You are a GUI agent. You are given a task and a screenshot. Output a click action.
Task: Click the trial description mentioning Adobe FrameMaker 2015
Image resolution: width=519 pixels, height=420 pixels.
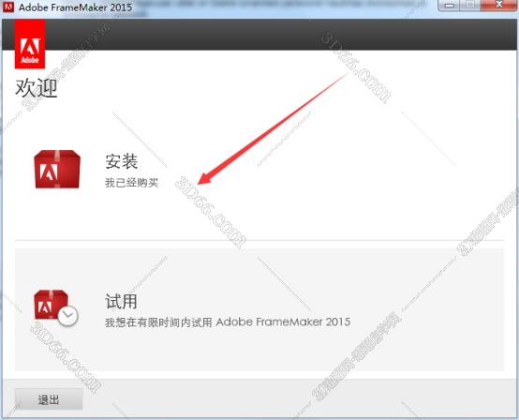point(228,322)
